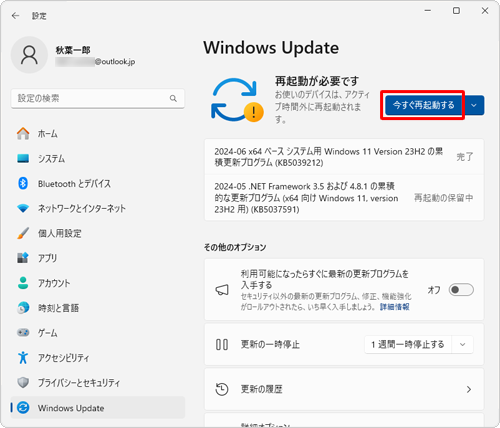Click the 再起動が必要です heading
The image size is (500, 428).
pos(317,81)
